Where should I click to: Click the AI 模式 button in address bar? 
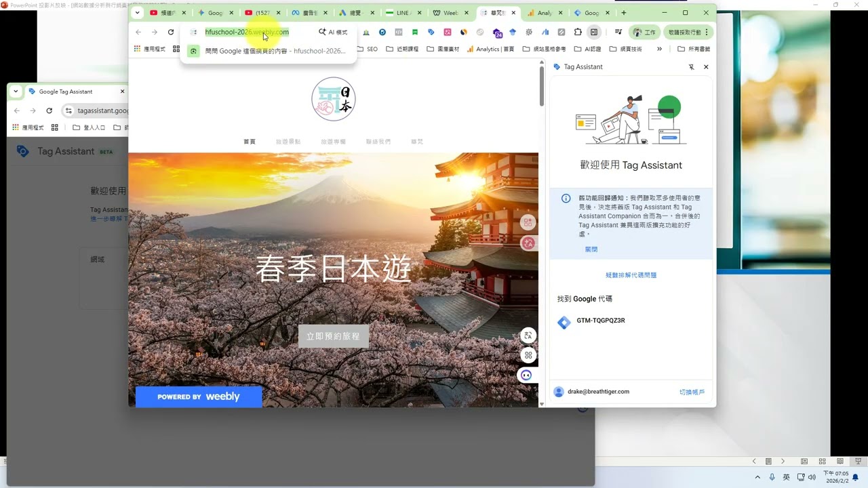pos(333,32)
